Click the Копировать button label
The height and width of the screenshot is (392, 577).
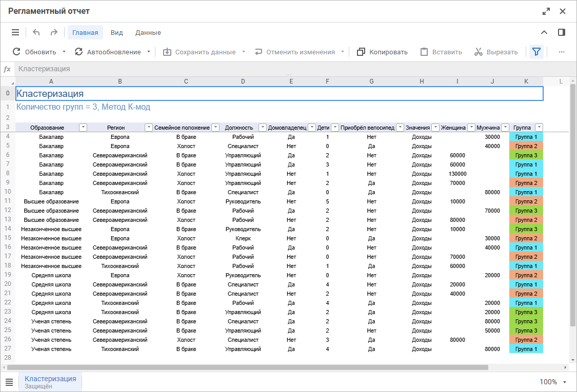click(388, 52)
